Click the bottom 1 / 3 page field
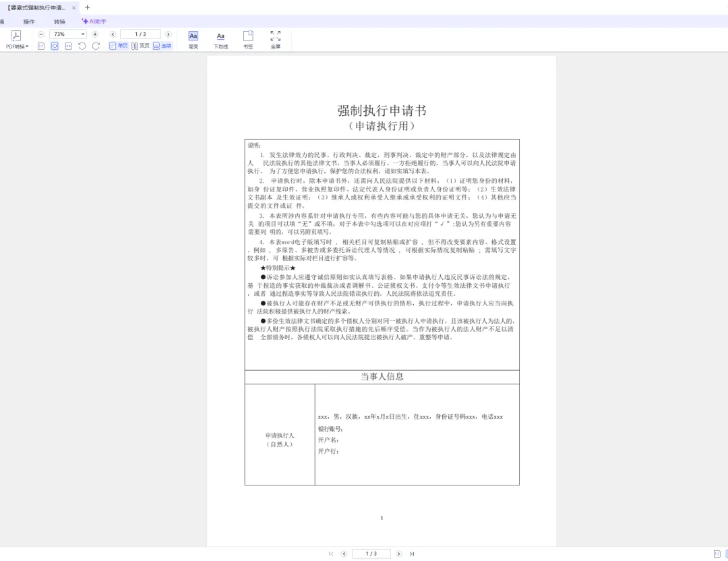The width and height of the screenshot is (728, 561). point(371,554)
